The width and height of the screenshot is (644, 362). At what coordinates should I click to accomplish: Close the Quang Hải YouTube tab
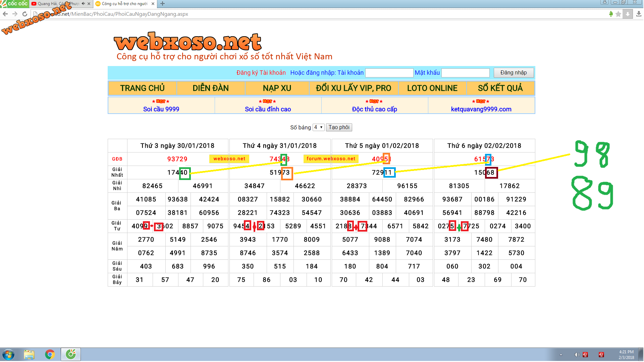89,4
